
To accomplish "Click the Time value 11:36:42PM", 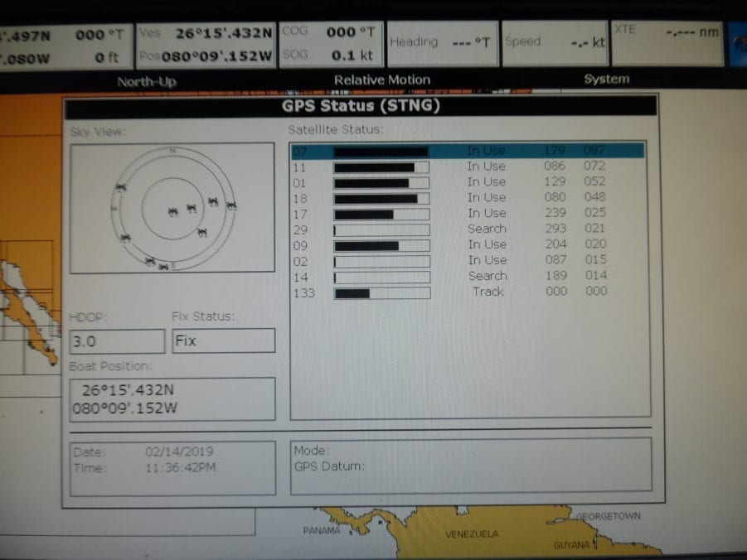I will point(180,467).
